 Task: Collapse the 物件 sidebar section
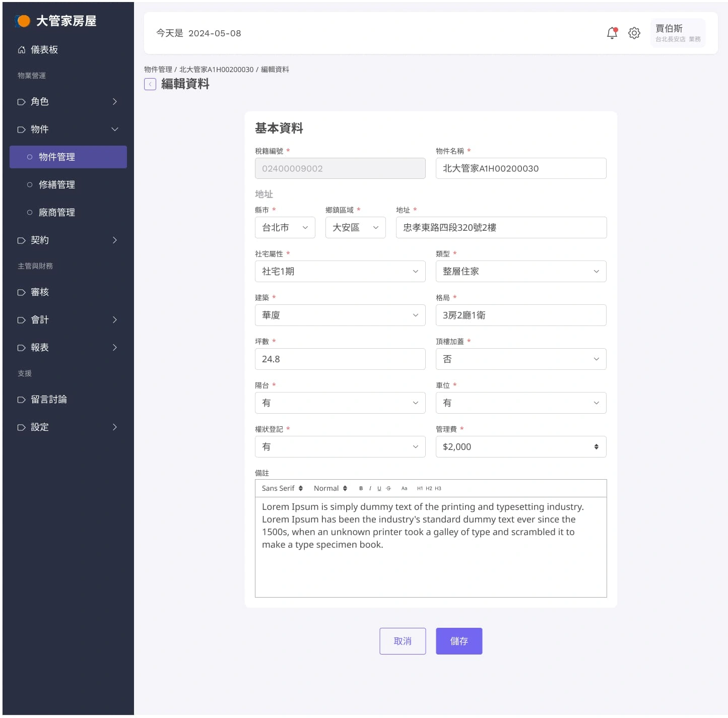[x=114, y=129]
